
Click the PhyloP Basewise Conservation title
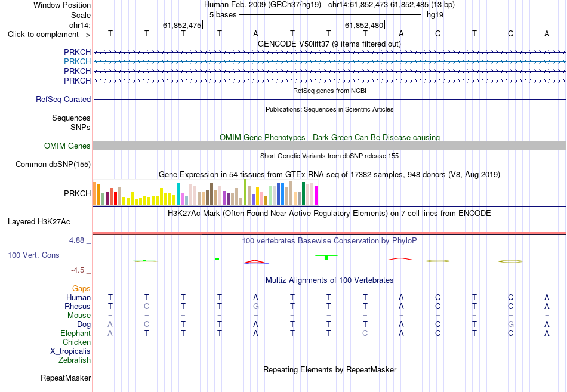point(329,241)
